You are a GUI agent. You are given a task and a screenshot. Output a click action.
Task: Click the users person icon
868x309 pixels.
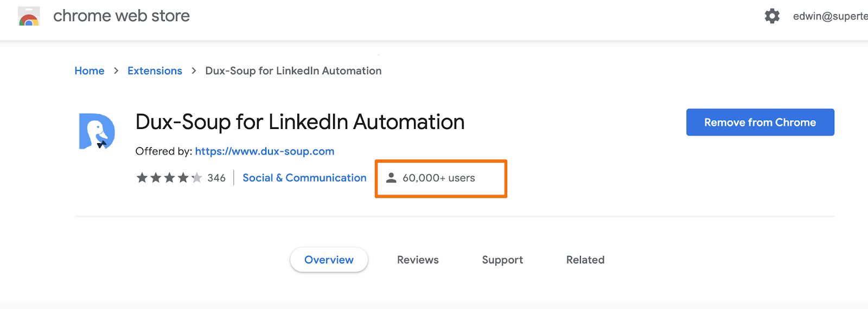(x=391, y=178)
